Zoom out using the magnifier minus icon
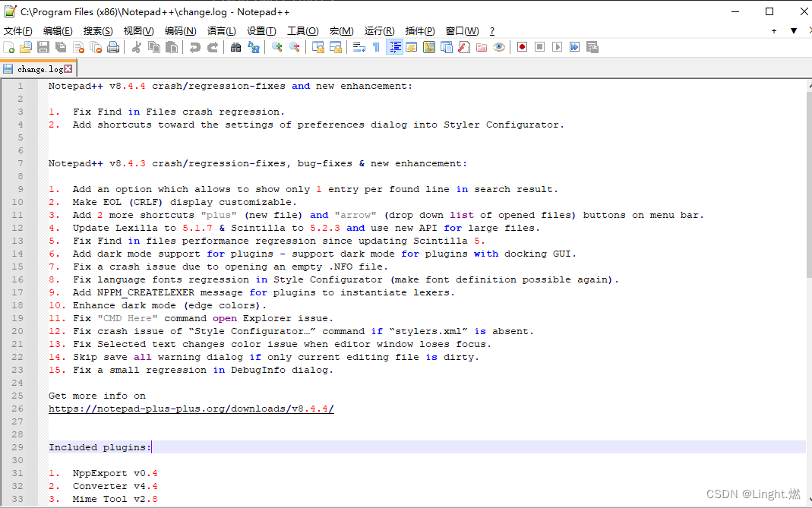 coord(295,48)
